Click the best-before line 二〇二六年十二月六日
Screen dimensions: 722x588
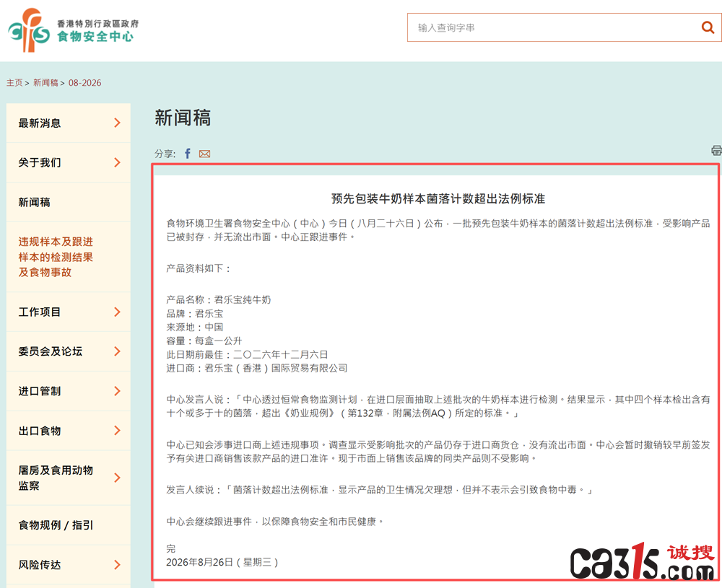click(x=247, y=355)
